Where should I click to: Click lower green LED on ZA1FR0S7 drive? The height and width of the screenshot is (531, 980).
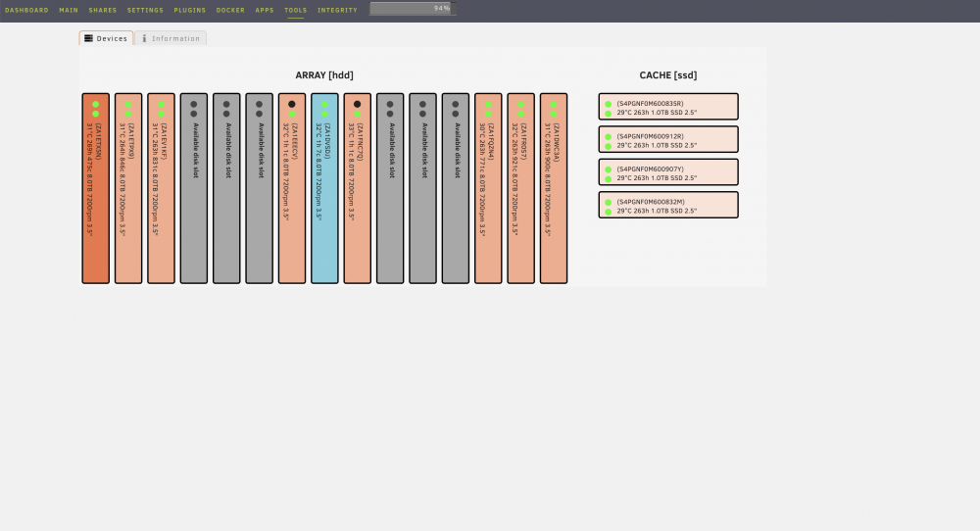(x=520, y=114)
